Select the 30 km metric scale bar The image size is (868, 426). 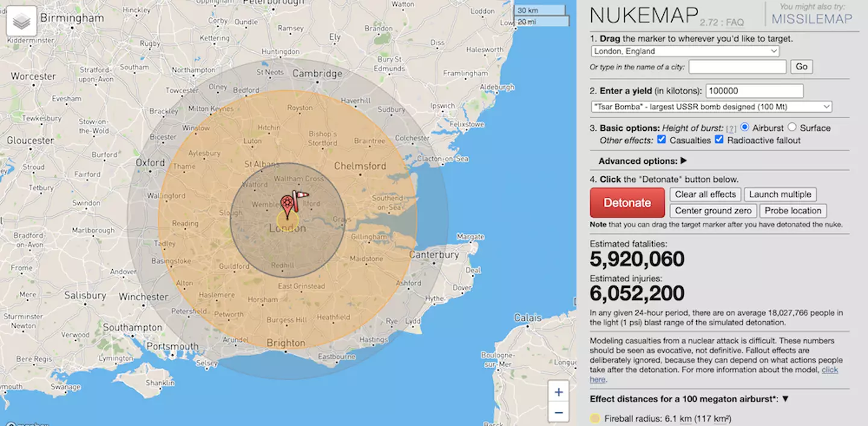click(x=538, y=10)
